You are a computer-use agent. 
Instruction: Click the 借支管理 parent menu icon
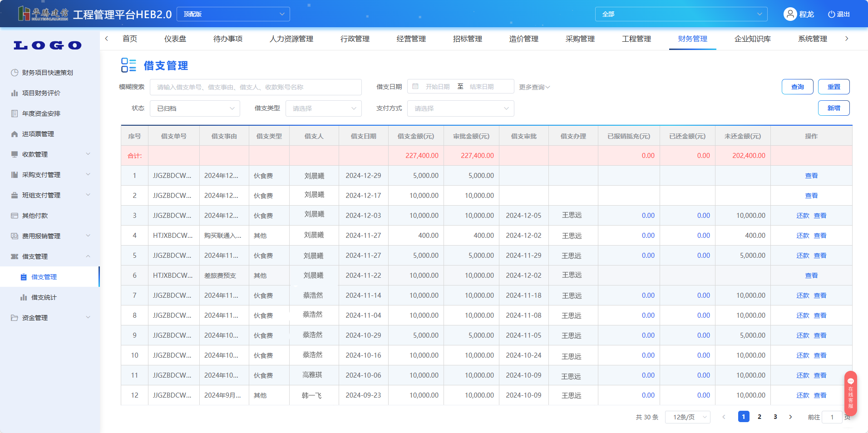pos(15,256)
